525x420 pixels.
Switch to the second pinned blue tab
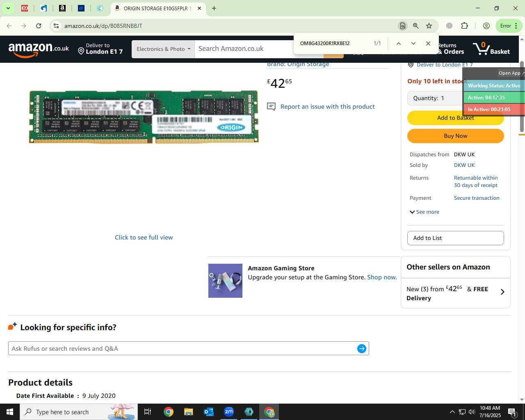tap(43, 8)
